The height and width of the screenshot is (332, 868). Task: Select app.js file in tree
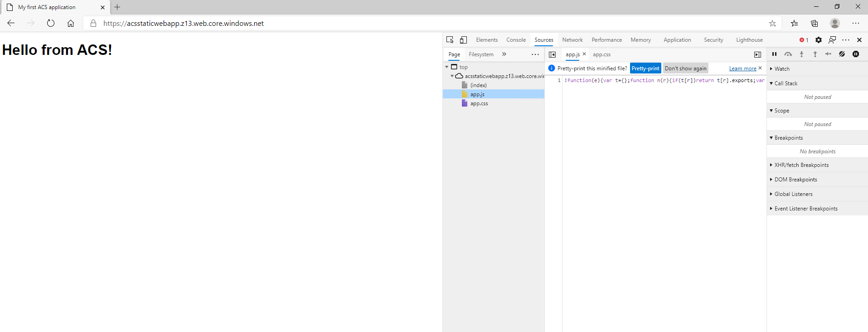click(494, 94)
